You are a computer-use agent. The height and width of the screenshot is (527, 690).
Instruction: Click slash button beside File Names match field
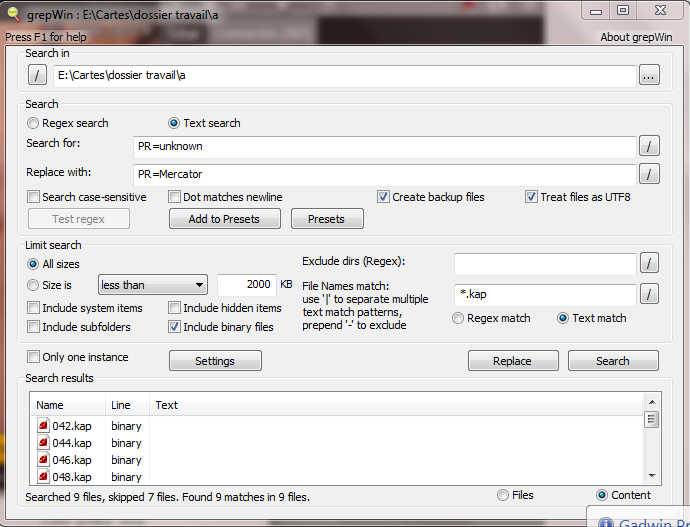649,294
